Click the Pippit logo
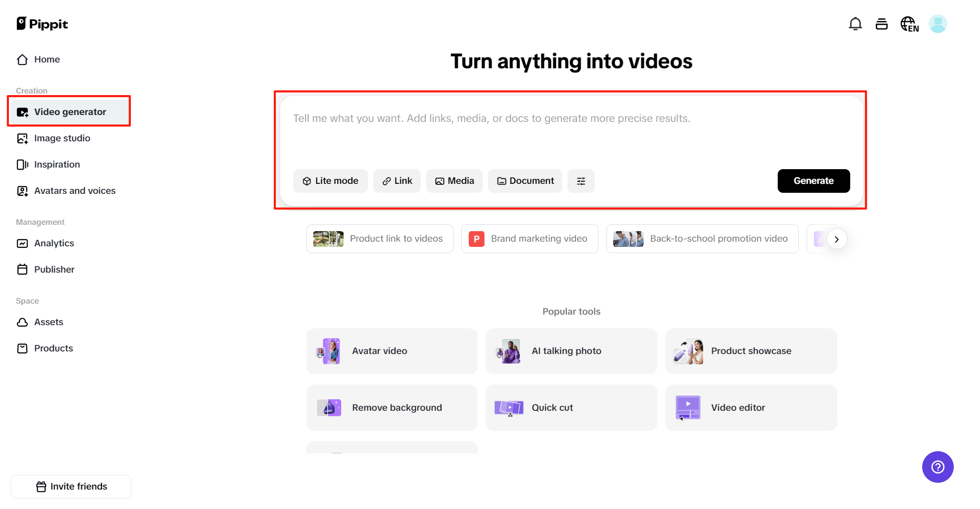980x509 pixels. pyautogui.click(x=42, y=24)
